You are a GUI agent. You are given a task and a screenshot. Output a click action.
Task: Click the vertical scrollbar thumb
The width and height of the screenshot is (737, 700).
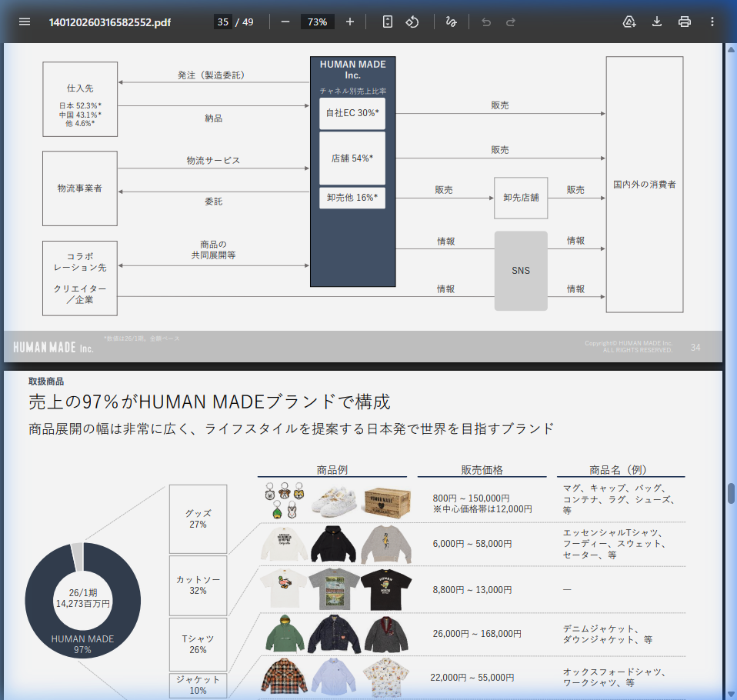tap(732, 493)
